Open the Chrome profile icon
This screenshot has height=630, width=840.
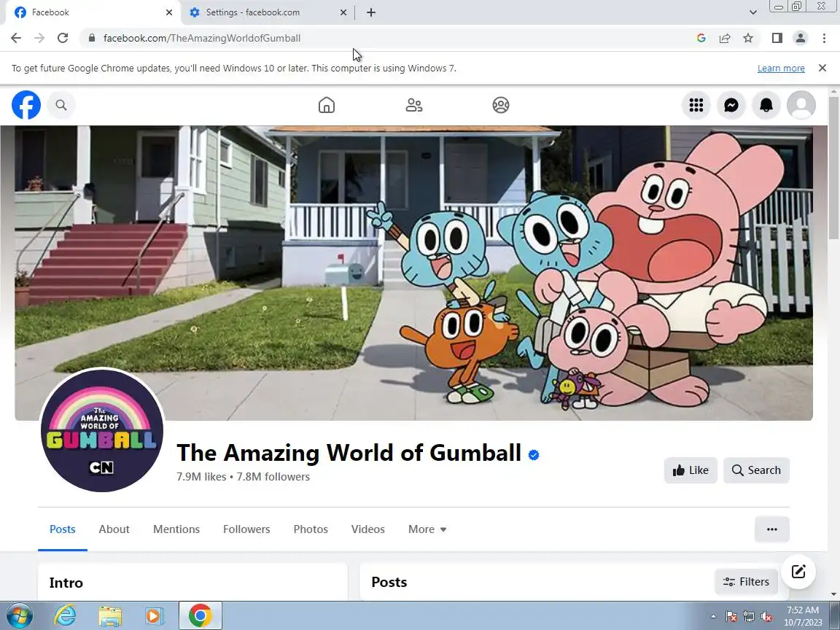pyautogui.click(x=801, y=38)
